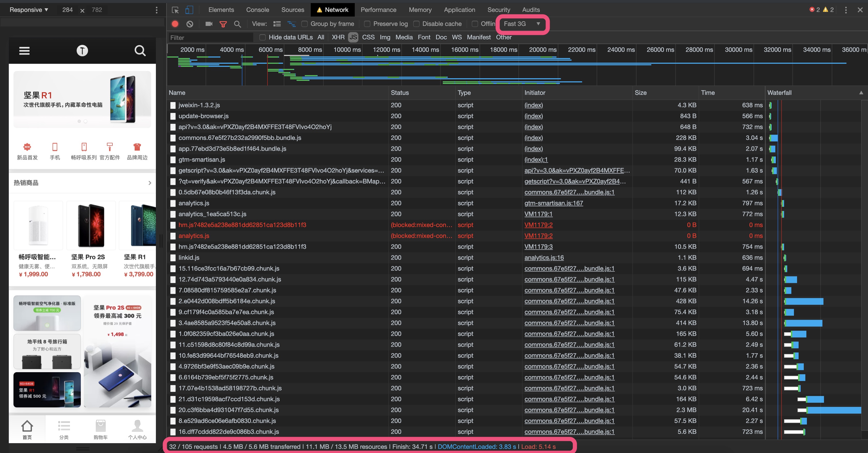Tap the Smartisan T logo
This screenshot has width=868, height=453.
pyautogui.click(x=82, y=51)
